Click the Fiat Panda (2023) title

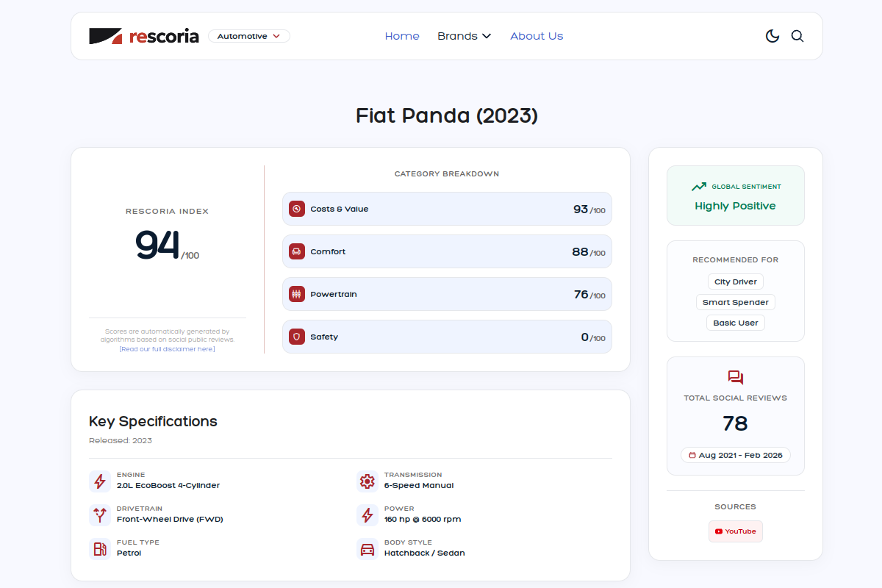pos(447,115)
